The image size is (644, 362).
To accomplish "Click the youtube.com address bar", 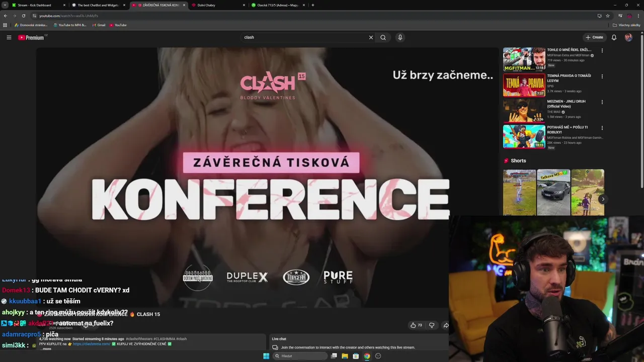I will (x=312, y=16).
